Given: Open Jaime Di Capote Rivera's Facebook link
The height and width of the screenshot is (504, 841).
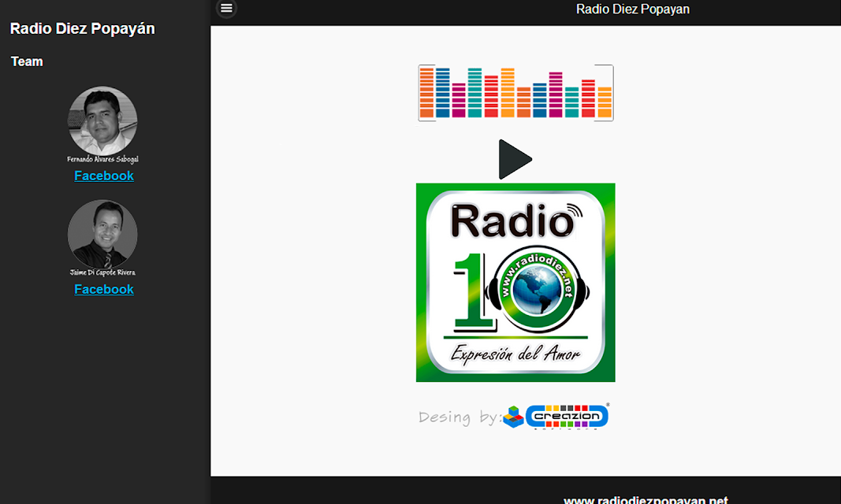Looking at the screenshot, I should click(x=104, y=289).
